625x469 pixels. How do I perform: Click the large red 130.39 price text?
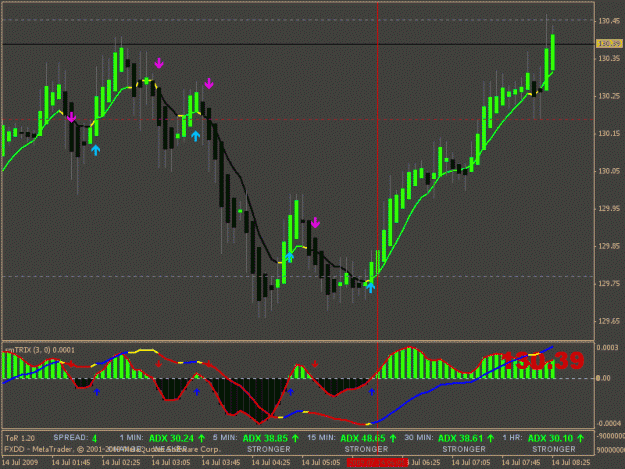coord(543,360)
